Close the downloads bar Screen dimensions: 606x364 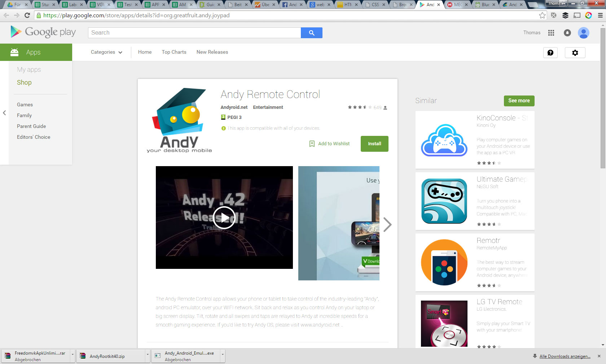click(x=599, y=356)
